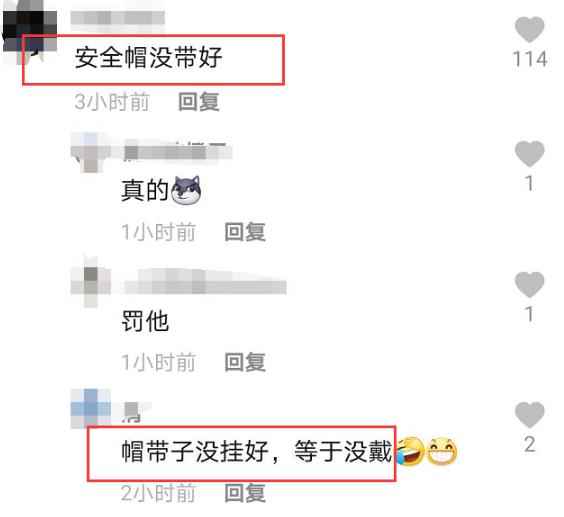This screenshot has width=564, height=517.
Task: Select the 安全帽没带好 comment text
Action: click(148, 58)
